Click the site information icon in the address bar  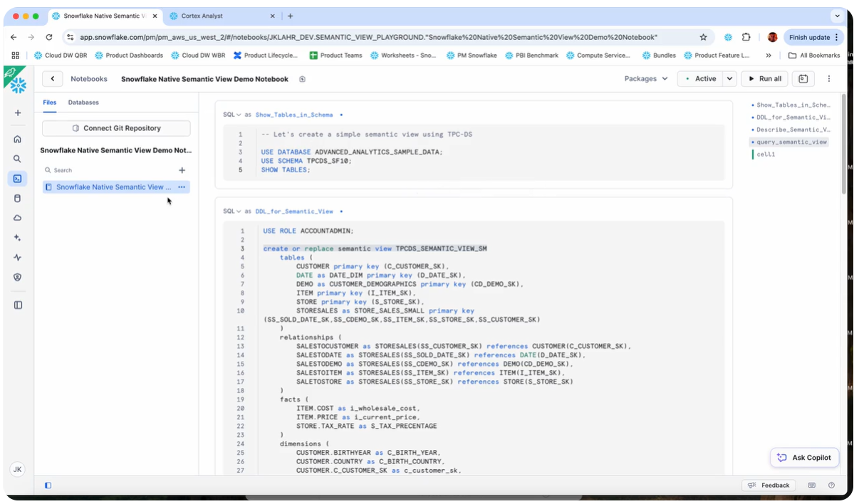[x=70, y=37]
